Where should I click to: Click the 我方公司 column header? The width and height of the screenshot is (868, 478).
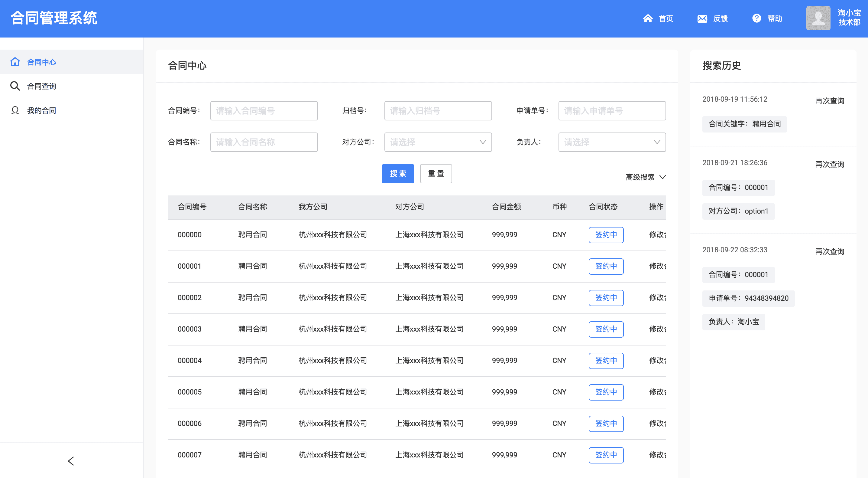point(313,207)
